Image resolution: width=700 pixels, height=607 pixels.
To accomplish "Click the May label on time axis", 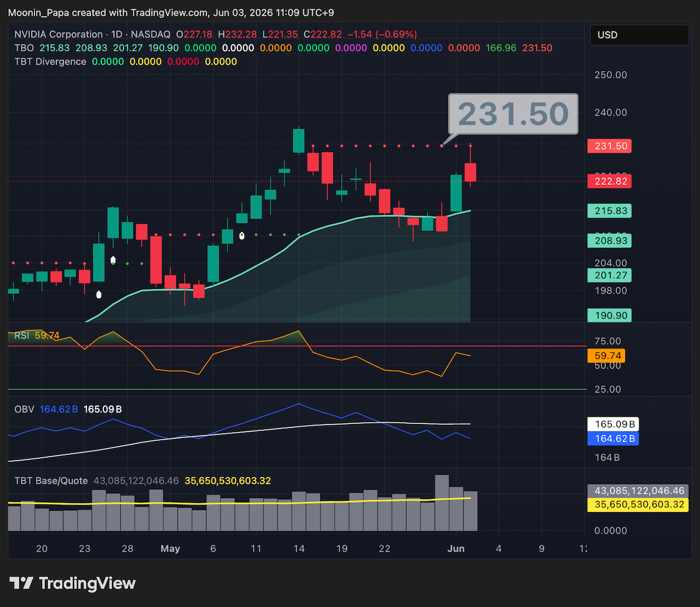I will coord(170,549).
